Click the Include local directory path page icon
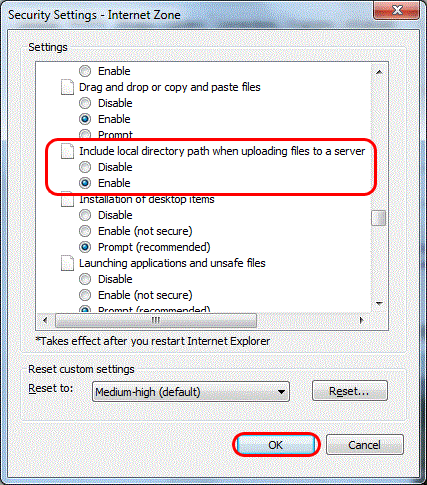Viewport: 427px width, 485px height. coord(67,151)
